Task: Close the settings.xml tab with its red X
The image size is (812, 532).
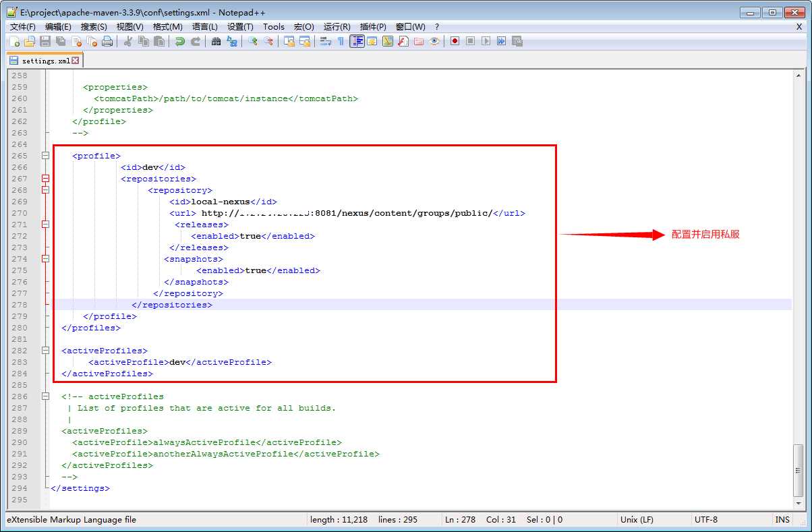Action: coord(76,61)
